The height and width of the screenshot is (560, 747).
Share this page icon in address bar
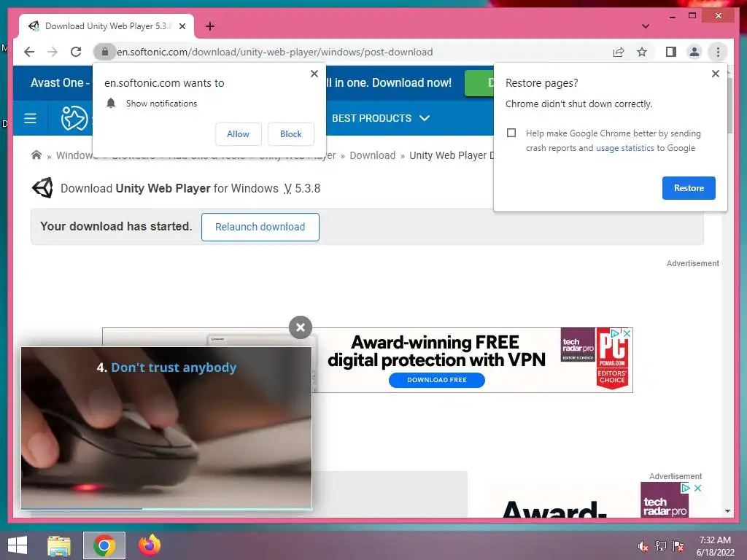point(619,52)
